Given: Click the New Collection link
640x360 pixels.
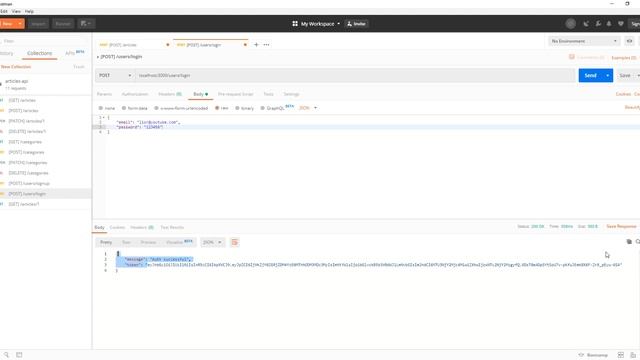Looking at the screenshot, I should click(x=16, y=67).
